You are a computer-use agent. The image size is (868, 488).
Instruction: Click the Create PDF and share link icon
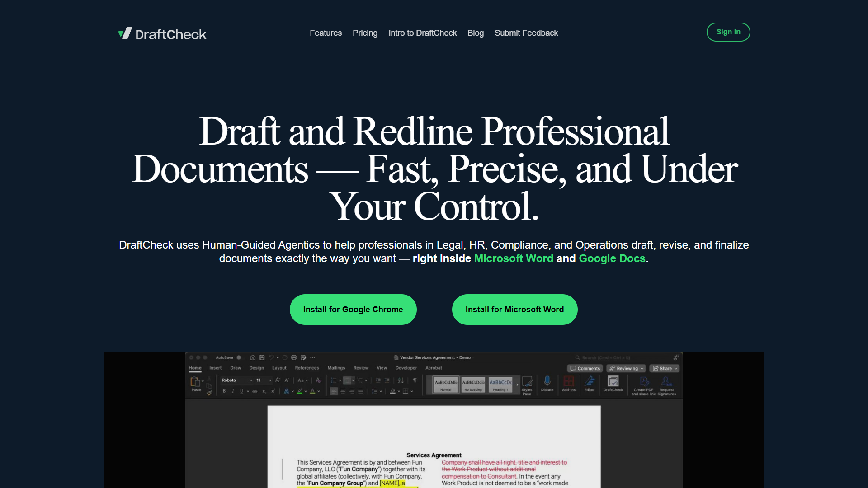point(644,381)
